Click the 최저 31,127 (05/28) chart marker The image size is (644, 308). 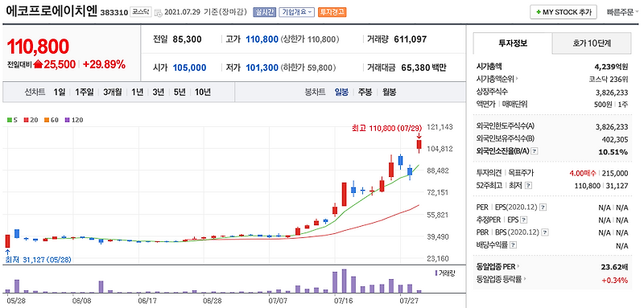click(x=38, y=260)
